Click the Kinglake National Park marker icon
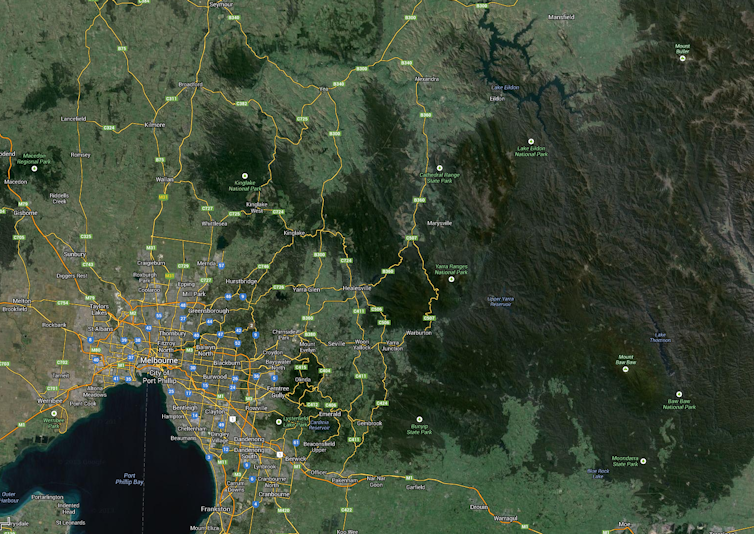 (x=244, y=176)
